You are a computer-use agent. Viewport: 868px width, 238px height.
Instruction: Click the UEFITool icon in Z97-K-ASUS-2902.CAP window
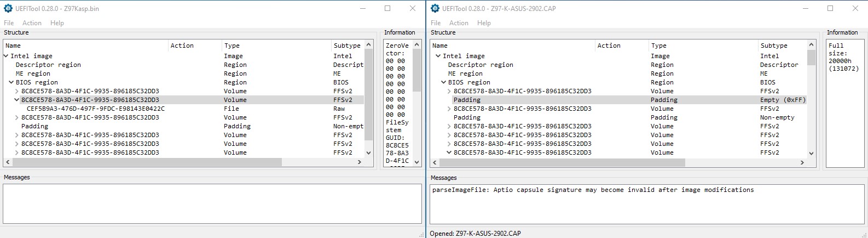[x=435, y=8]
